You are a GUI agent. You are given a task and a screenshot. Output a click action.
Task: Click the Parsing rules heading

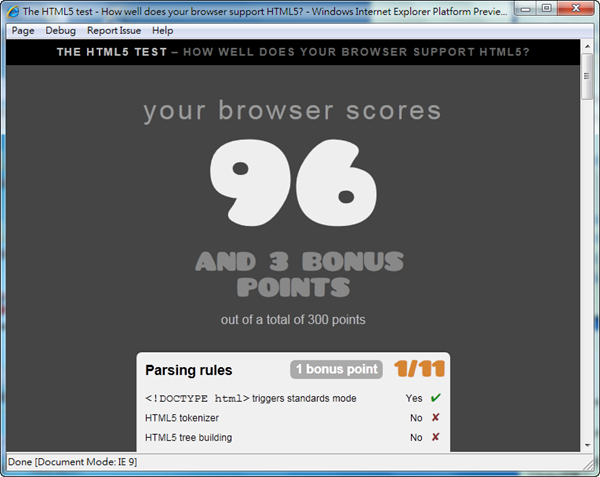tap(189, 370)
